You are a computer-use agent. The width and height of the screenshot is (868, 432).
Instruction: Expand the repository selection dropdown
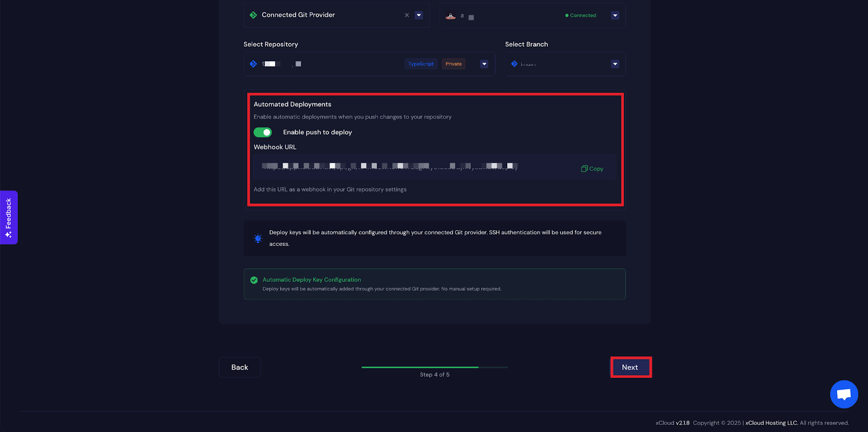point(484,63)
